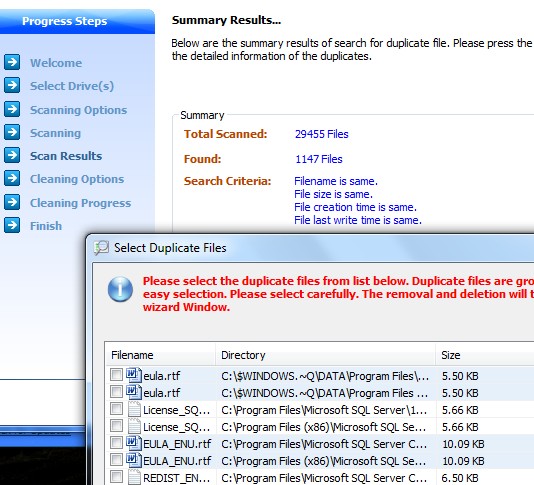Click the Select Duplicate Files window title icon
Screen dimensions: 534x485
[x=101, y=248]
